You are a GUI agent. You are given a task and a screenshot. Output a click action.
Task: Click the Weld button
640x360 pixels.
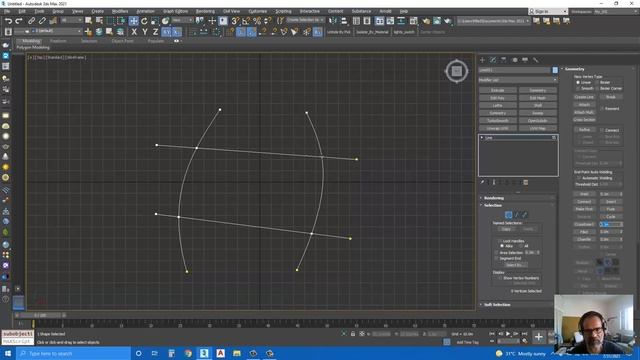click(x=584, y=194)
